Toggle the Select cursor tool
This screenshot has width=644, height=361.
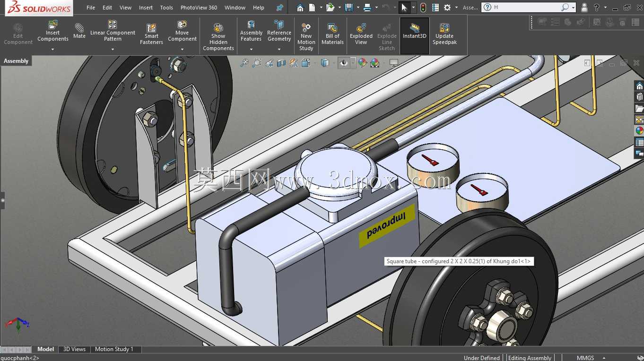[404, 8]
